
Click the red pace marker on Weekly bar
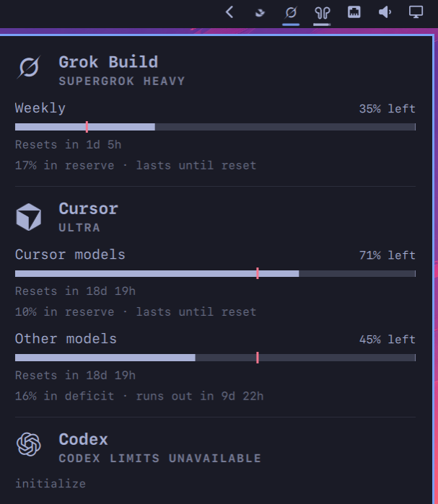pos(87,127)
